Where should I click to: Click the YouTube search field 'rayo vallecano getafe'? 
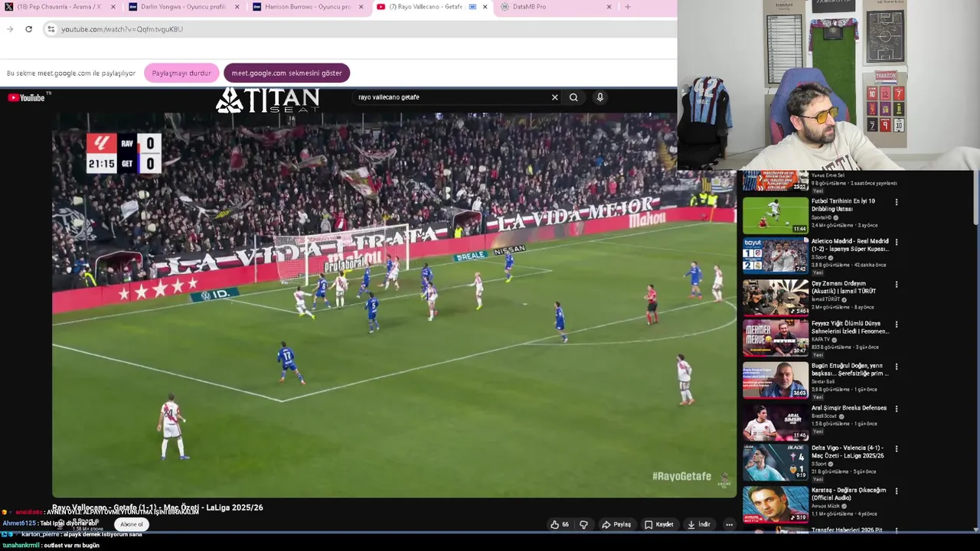[x=452, y=97]
